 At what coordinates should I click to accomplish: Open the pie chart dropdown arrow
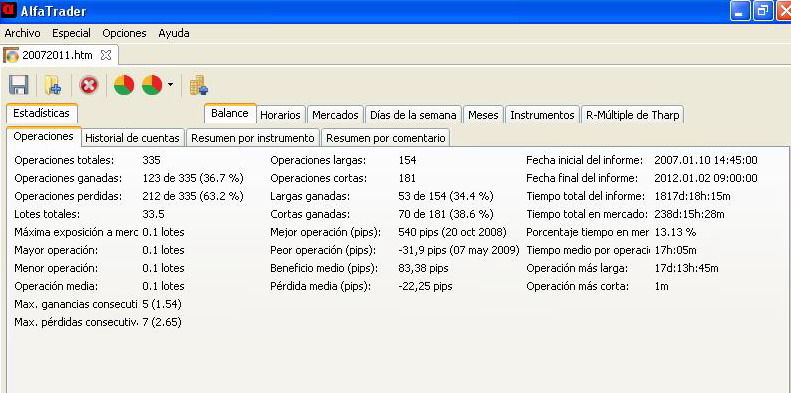coord(170,85)
